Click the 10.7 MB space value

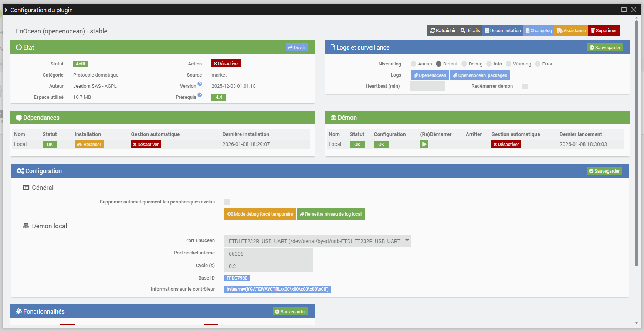pyautogui.click(x=82, y=97)
